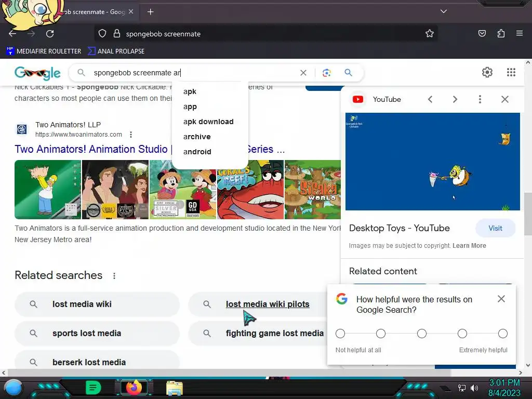The height and width of the screenshot is (399, 532).
Task: Open the twoanimators.com URL text
Action: [78, 135]
